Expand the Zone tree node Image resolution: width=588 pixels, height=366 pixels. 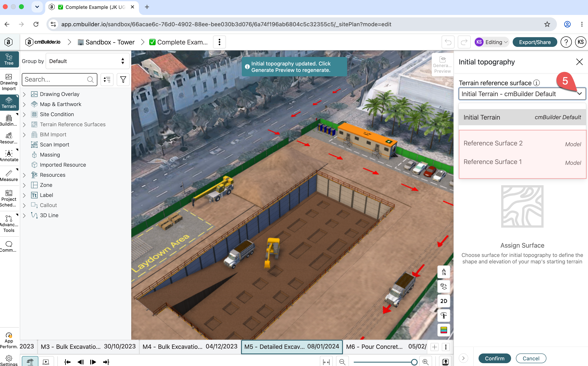[24, 185]
